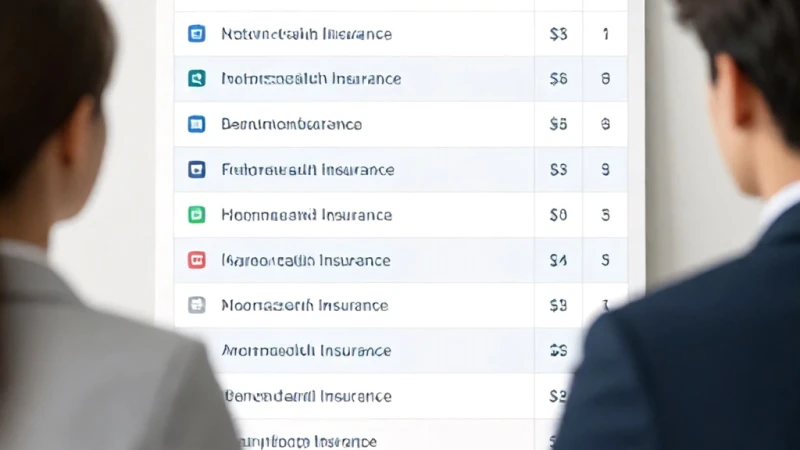The image size is (800, 450).
Task: Click the dark navy icon in Fruiorewaith row
Action: (x=196, y=169)
